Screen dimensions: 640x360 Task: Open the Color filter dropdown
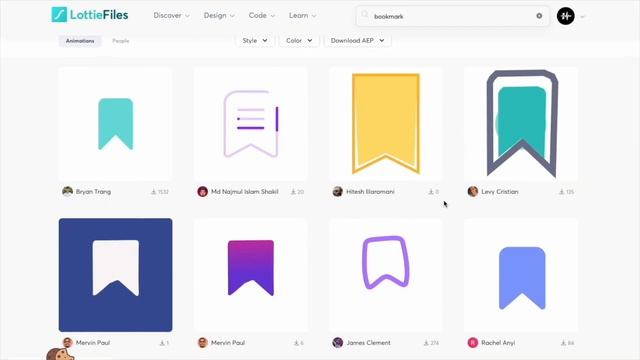click(x=299, y=40)
